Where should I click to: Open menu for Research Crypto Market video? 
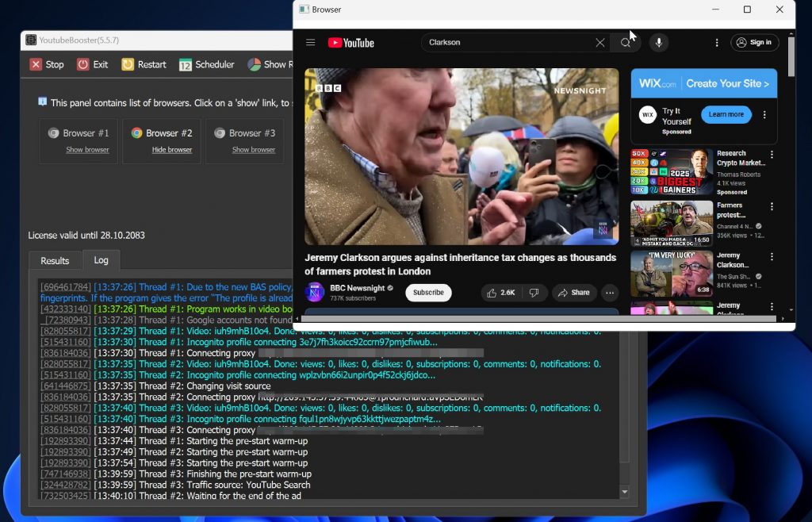click(772, 155)
